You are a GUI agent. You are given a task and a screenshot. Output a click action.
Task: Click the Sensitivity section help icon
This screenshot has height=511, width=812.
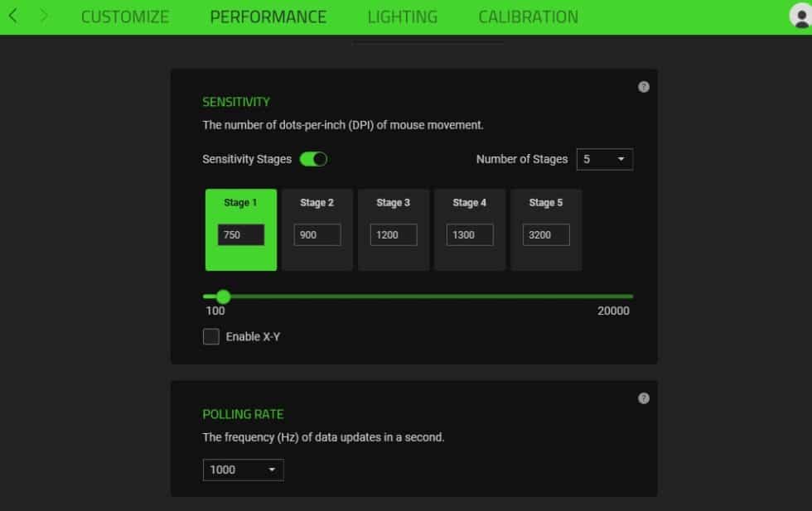(643, 86)
